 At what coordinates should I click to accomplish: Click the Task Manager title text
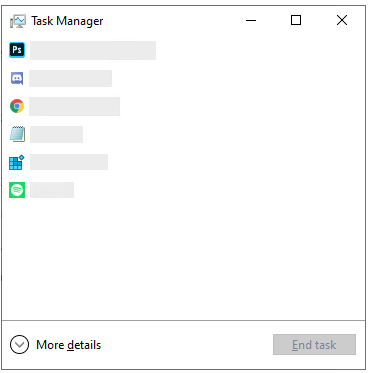coord(67,21)
